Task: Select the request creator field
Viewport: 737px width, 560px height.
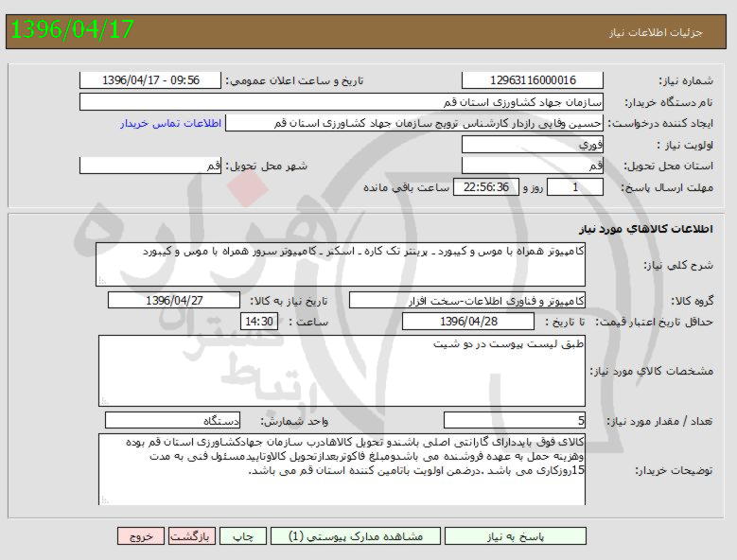Action: pos(415,123)
